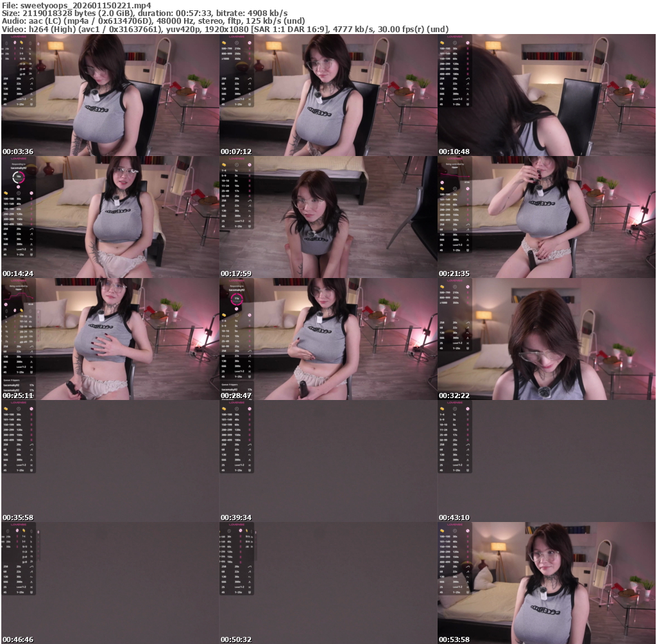This screenshot has width=657, height=644.
Task: Open the frame thumbnail stamped 00:32:22
Action: click(547, 339)
